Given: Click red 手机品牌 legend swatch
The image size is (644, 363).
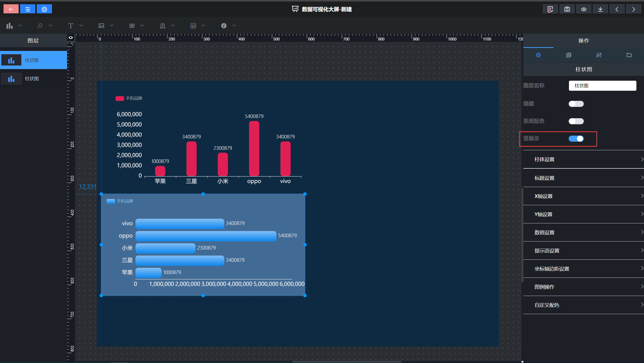Looking at the screenshot, I should (x=120, y=98).
